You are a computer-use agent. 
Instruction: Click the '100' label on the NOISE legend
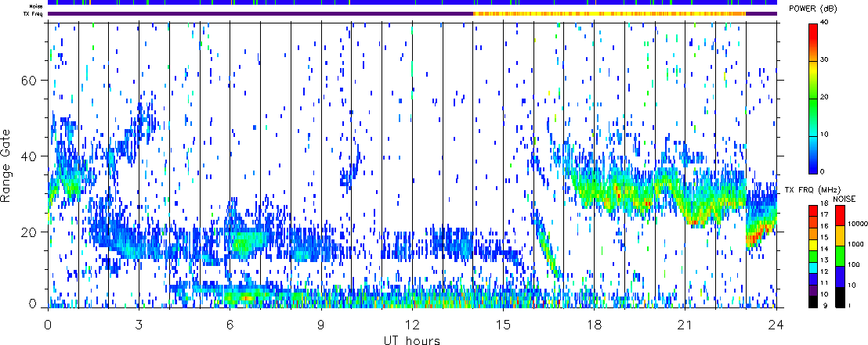[x=854, y=265]
